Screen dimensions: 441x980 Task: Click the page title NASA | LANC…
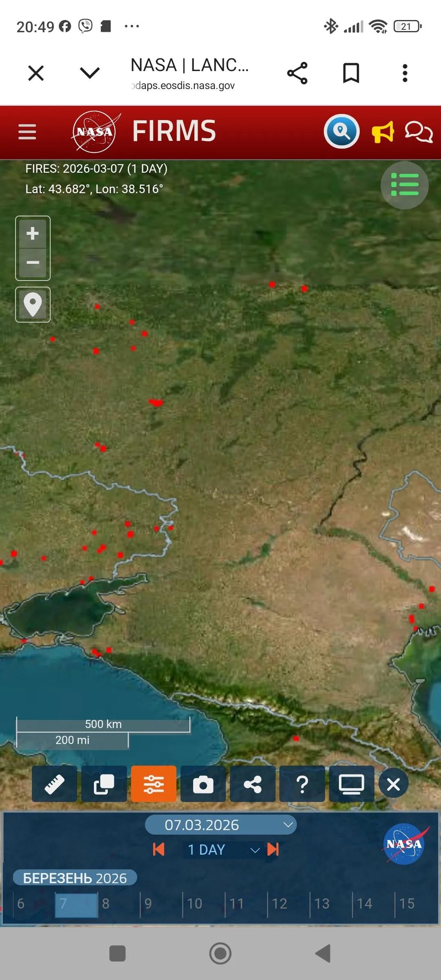pos(189,65)
